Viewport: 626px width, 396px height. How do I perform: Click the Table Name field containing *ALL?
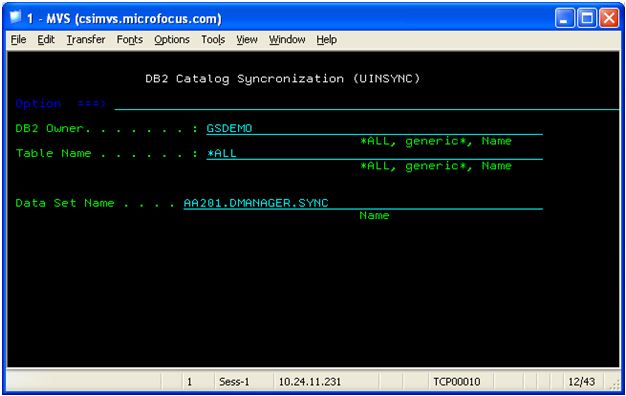pyautogui.click(x=374, y=153)
